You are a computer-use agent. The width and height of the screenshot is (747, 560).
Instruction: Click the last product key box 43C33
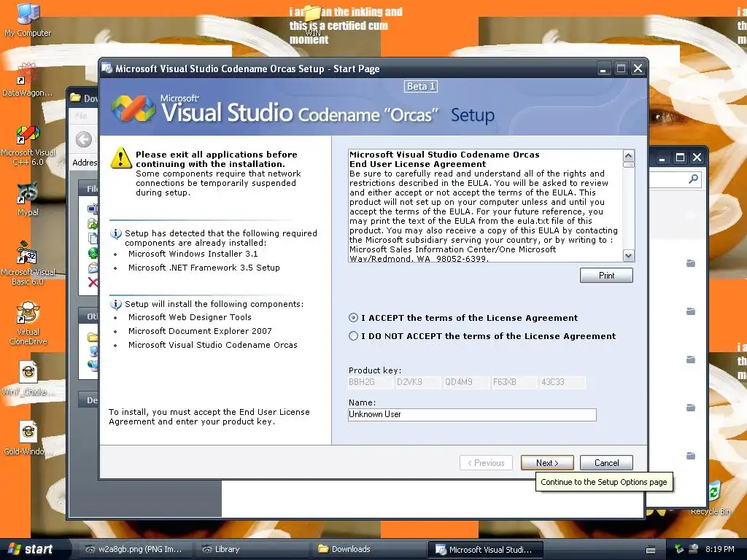[x=562, y=382]
